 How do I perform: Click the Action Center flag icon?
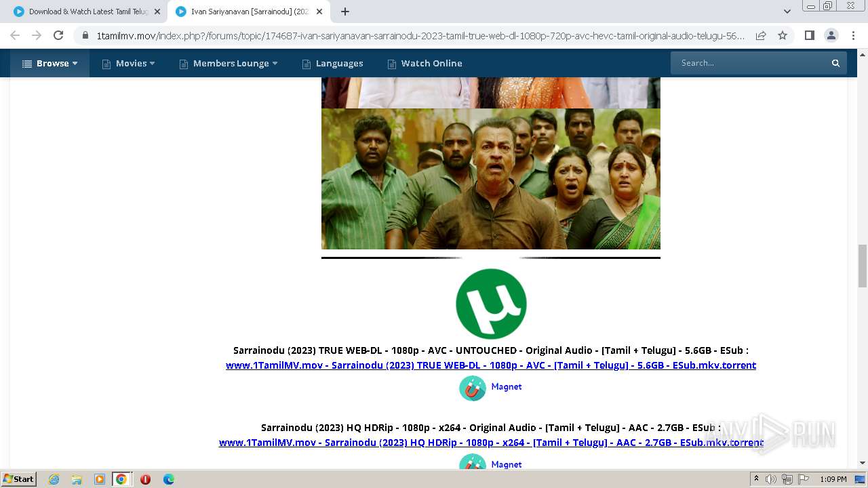(804, 479)
